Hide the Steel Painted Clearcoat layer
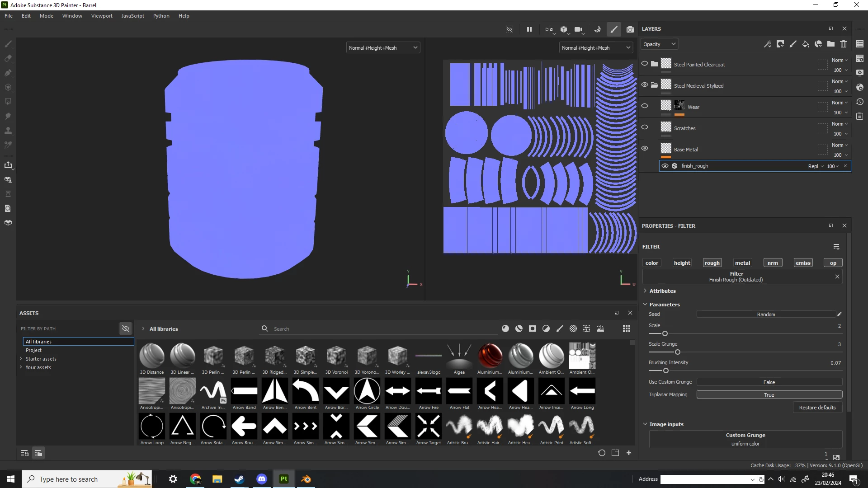The height and width of the screenshot is (488, 868). point(645,64)
